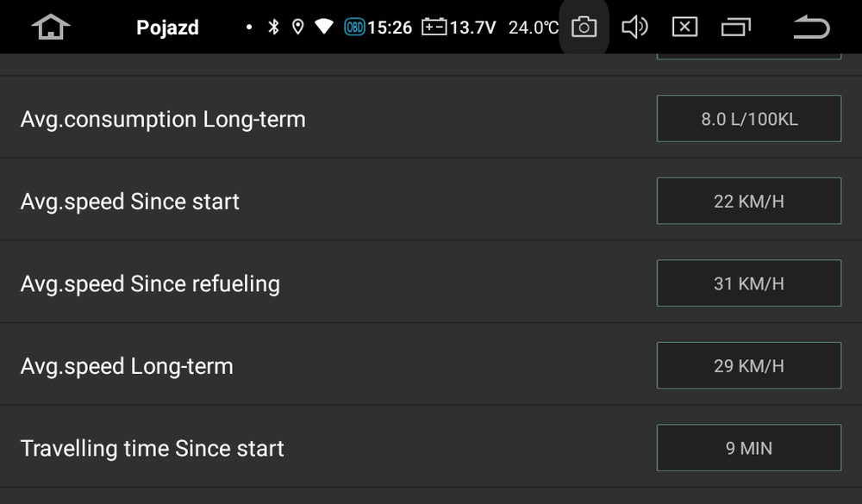The height and width of the screenshot is (504, 862).
Task: Tap the close X icon in the bar
Action: pyautogui.click(x=685, y=27)
